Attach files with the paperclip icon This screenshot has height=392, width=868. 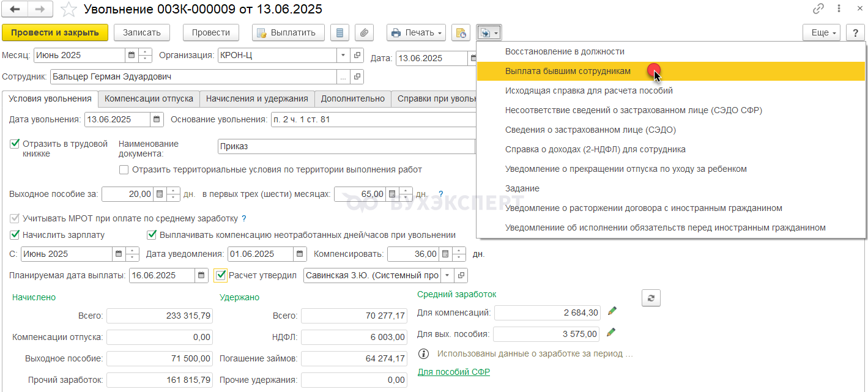[364, 32]
